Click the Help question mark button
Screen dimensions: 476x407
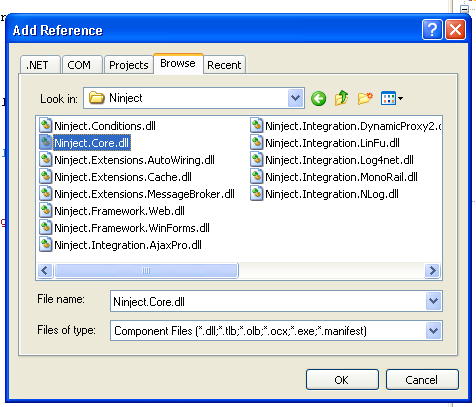click(432, 30)
